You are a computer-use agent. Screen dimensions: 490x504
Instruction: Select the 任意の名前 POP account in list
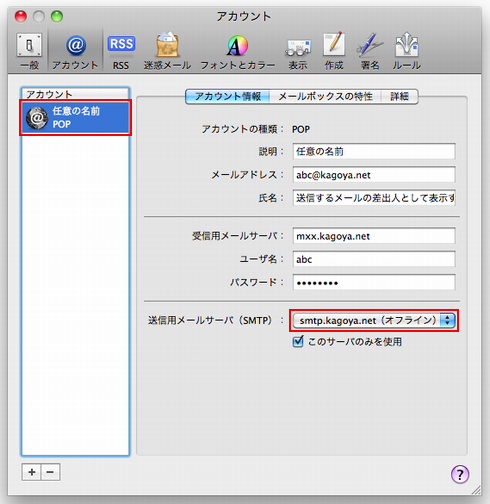coord(76,118)
